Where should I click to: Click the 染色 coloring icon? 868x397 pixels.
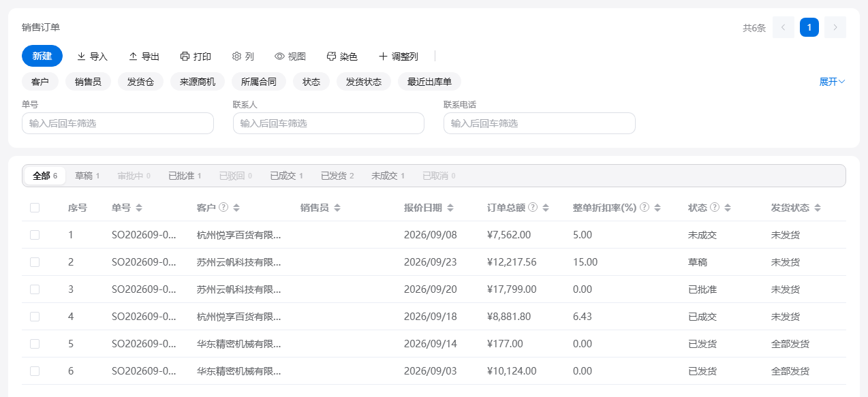pos(331,56)
